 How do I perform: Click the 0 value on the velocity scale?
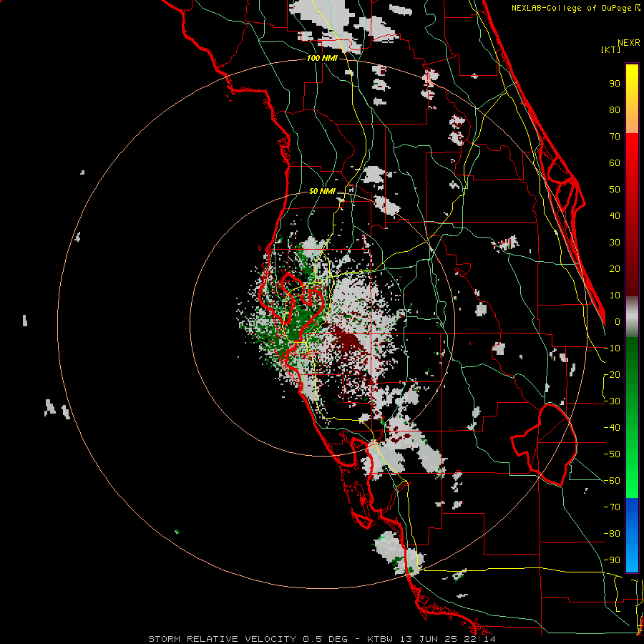pyautogui.click(x=618, y=322)
